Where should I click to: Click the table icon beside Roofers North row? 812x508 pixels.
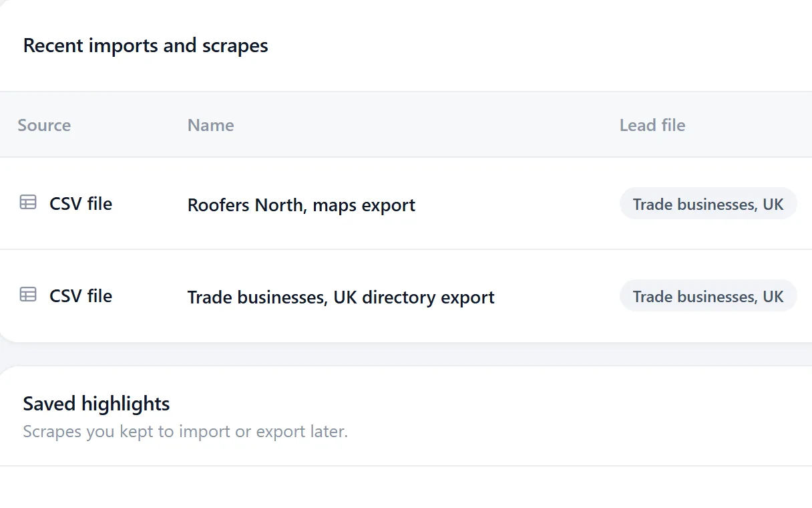(x=28, y=203)
